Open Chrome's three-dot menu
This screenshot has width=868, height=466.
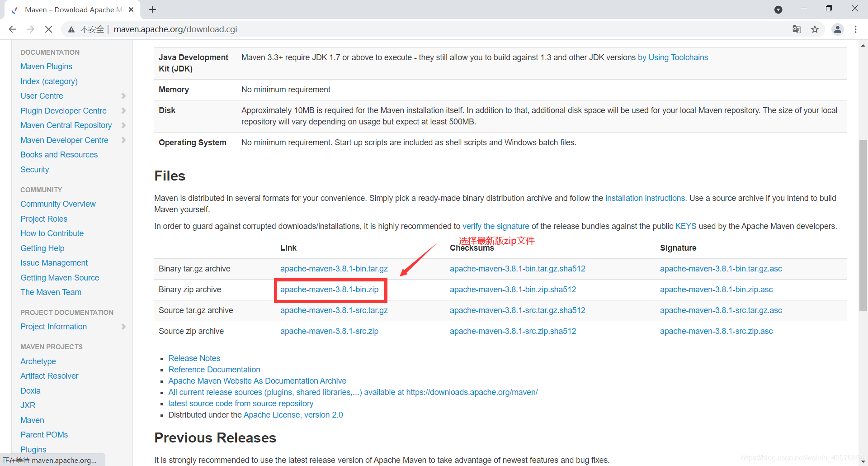click(855, 29)
